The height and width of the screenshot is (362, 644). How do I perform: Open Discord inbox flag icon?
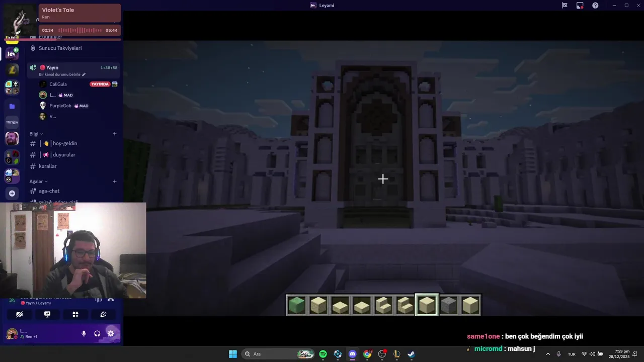565,6
